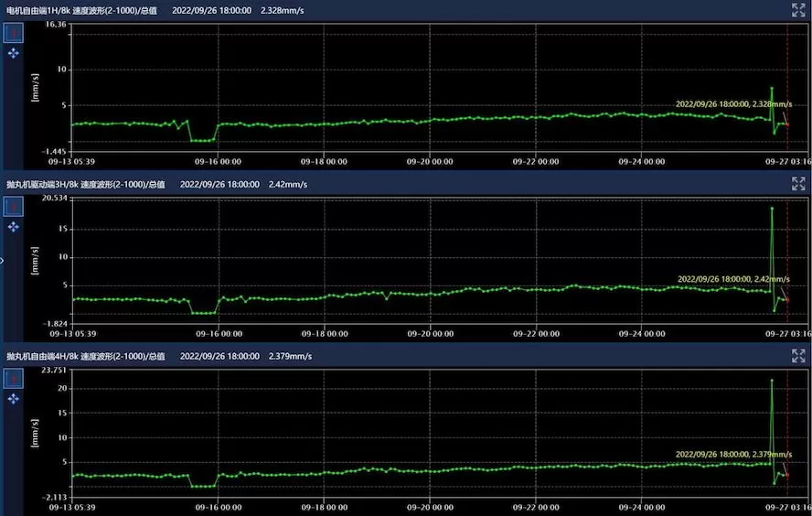812x516 pixels.
Task: Maximize the 抛丸机自由端4H chart panel
Action: coord(798,355)
